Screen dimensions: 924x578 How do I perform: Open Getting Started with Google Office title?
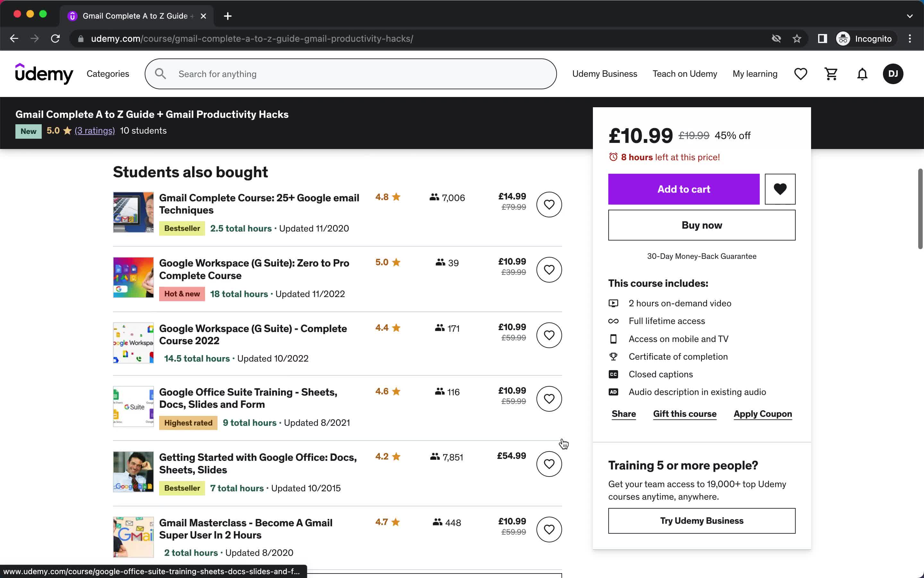[258, 463]
